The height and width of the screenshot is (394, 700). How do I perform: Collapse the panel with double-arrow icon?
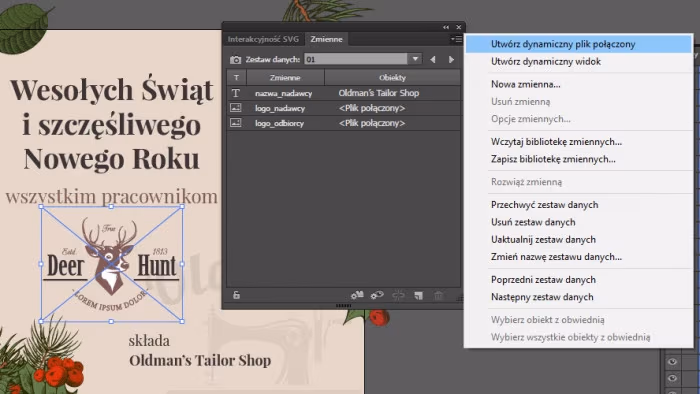446,27
